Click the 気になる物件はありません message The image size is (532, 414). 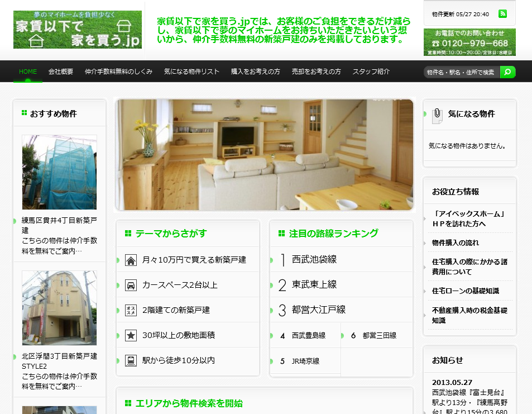468,146
